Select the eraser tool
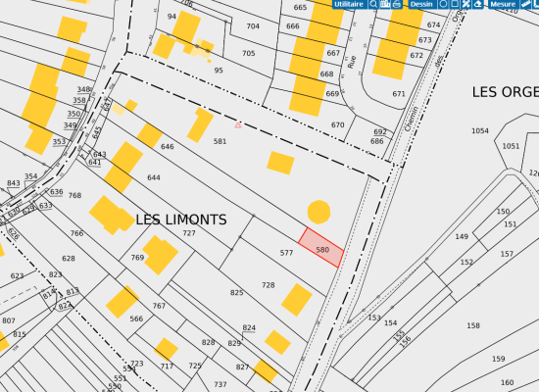The width and height of the screenshot is (539, 392). [477, 4]
